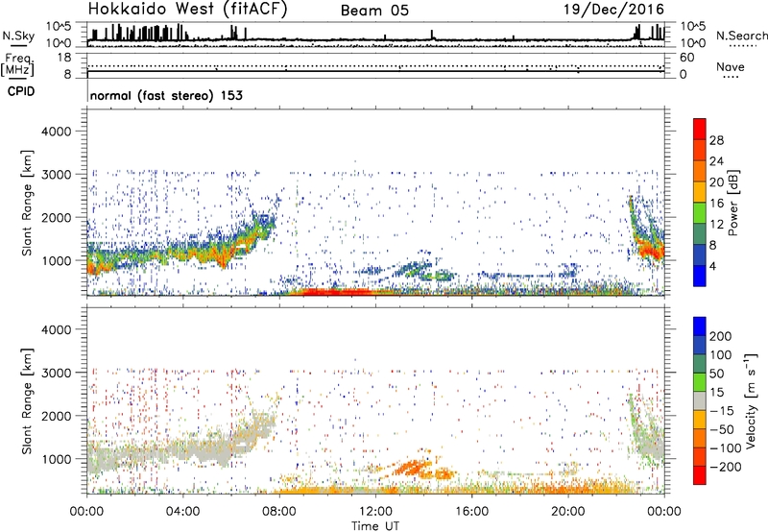Click the "Hokkaido West (fitACF)" plot title
The image size is (768, 532).
coord(187,9)
